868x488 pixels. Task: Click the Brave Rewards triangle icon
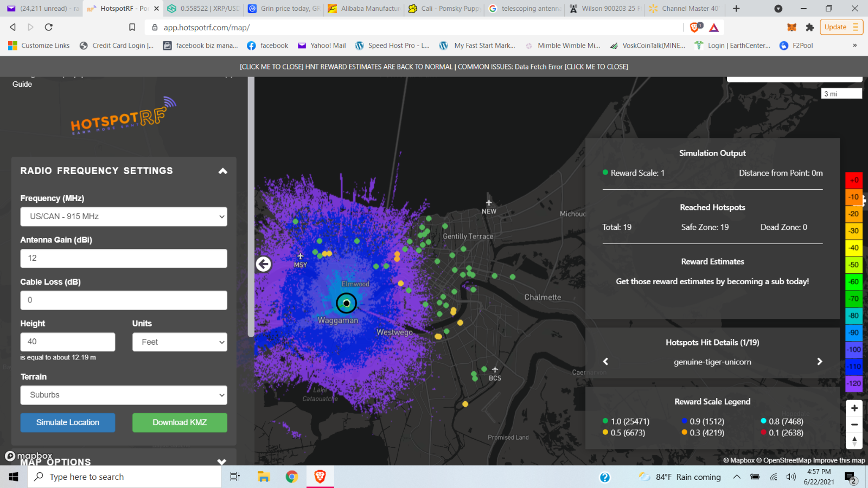(714, 27)
